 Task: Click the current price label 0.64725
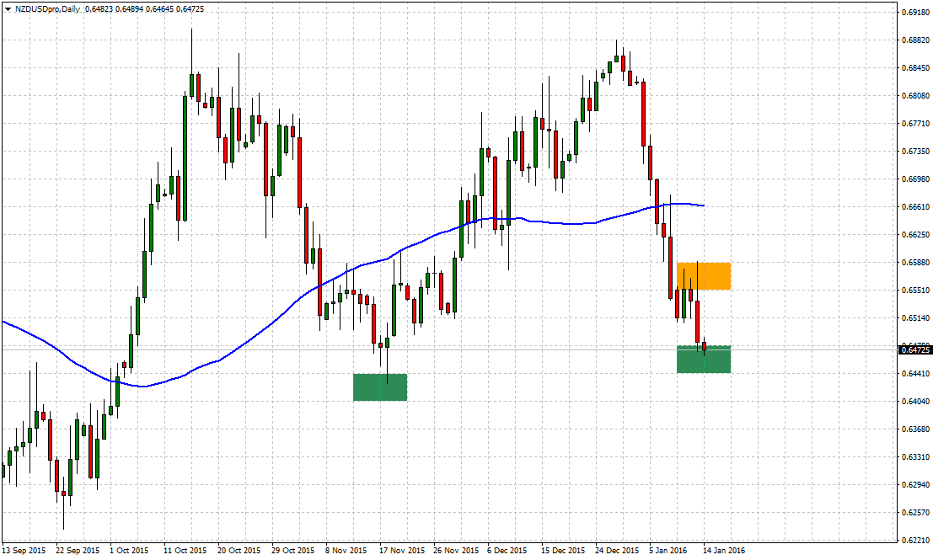[x=915, y=350]
